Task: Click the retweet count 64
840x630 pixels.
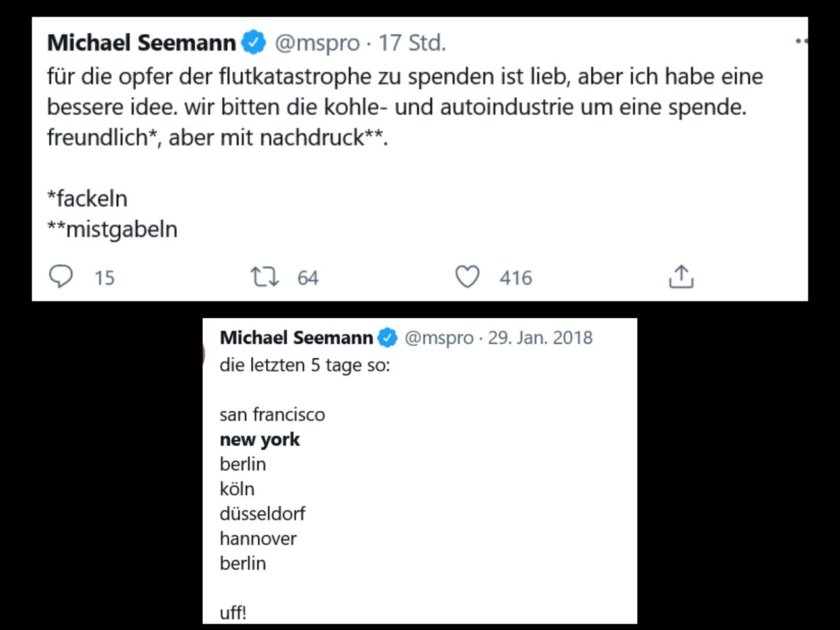Action: tap(308, 278)
